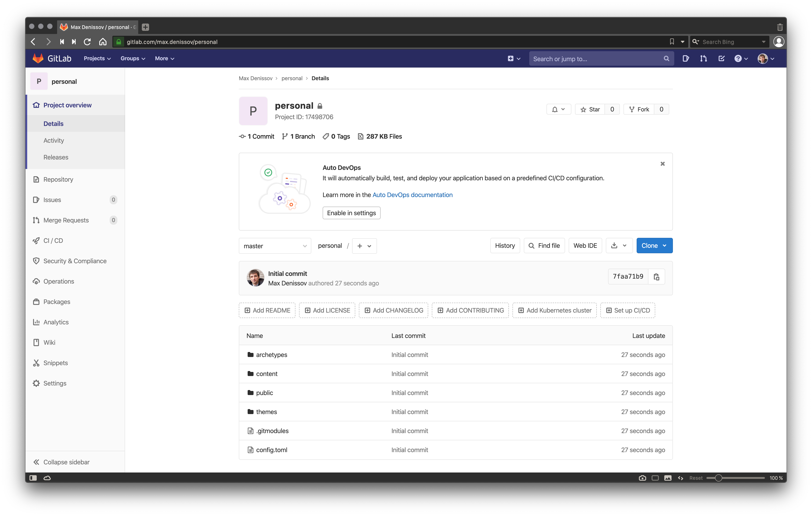Viewport: 812px width, 516px height.
Task: Open the More menu
Action: pos(164,59)
